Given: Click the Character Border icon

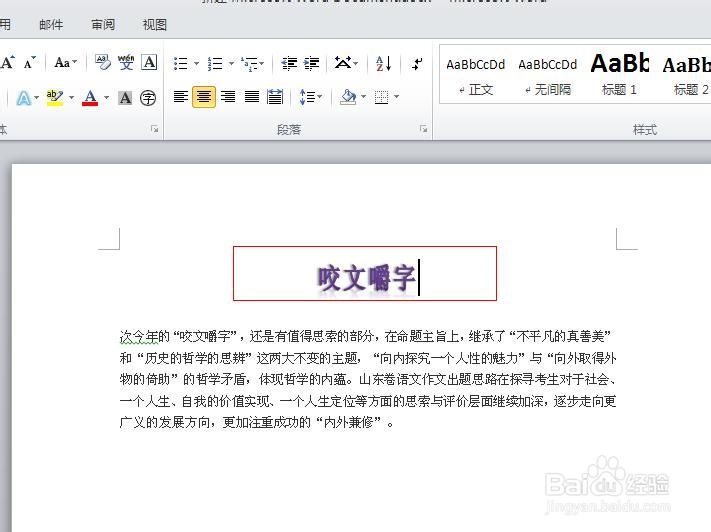Looking at the screenshot, I should pos(149,62).
